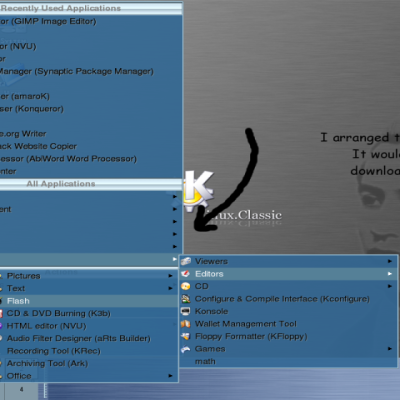This screenshot has height=400, width=400.
Task: Launch Floppy Formatter (KFloppy)
Action: (288, 336)
